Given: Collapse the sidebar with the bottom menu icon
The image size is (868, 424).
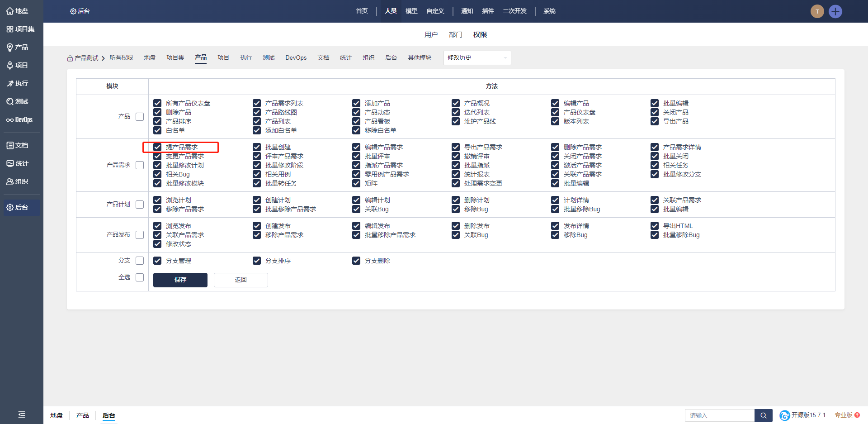Looking at the screenshot, I should [22, 414].
